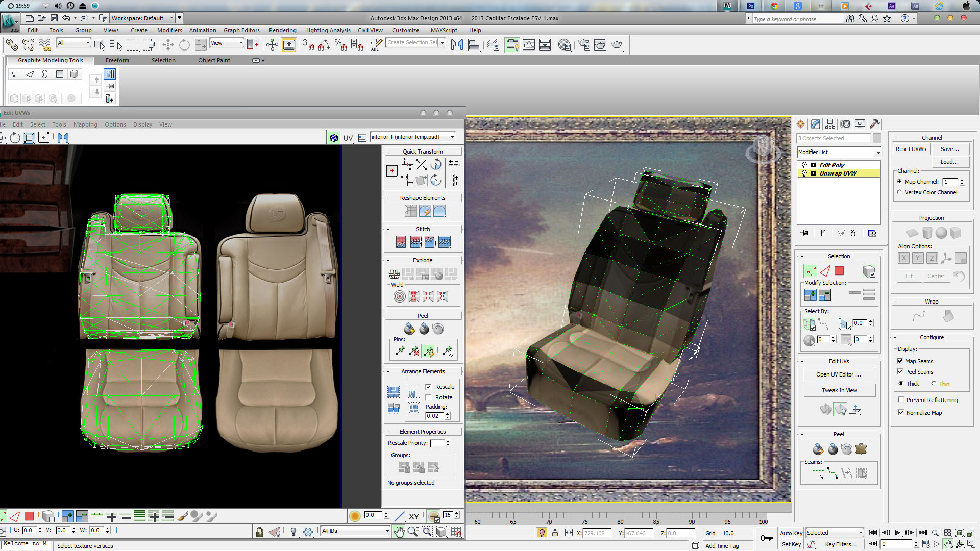The width and height of the screenshot is (980, 551).
Task: Click the Padding value input field
Action: pos(434,416)
